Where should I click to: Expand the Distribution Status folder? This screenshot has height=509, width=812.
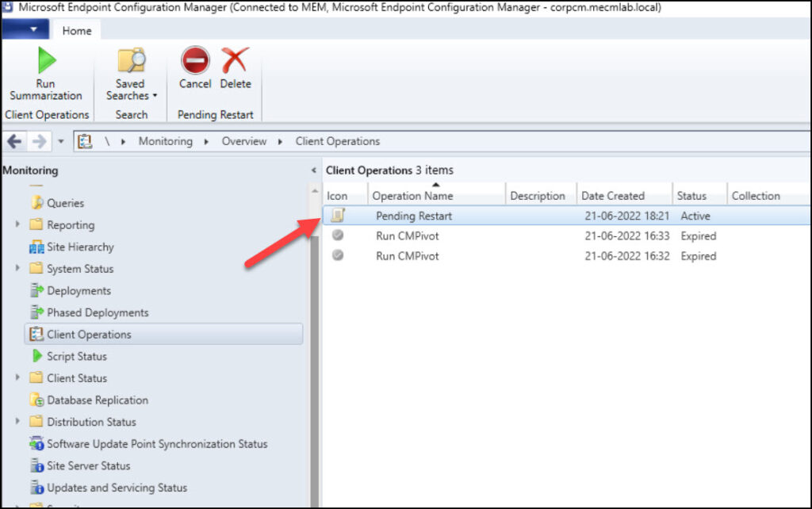click(17, 421)
